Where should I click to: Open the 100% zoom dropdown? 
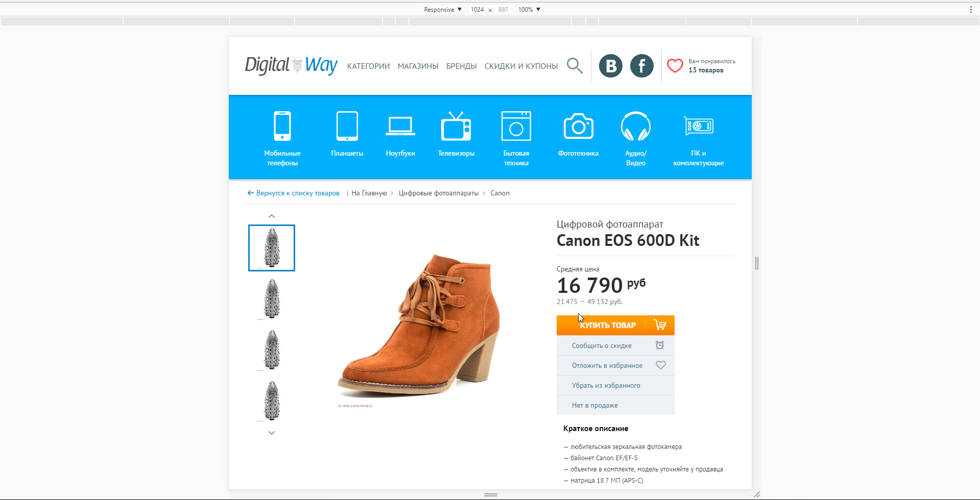[x=529, y=9]
